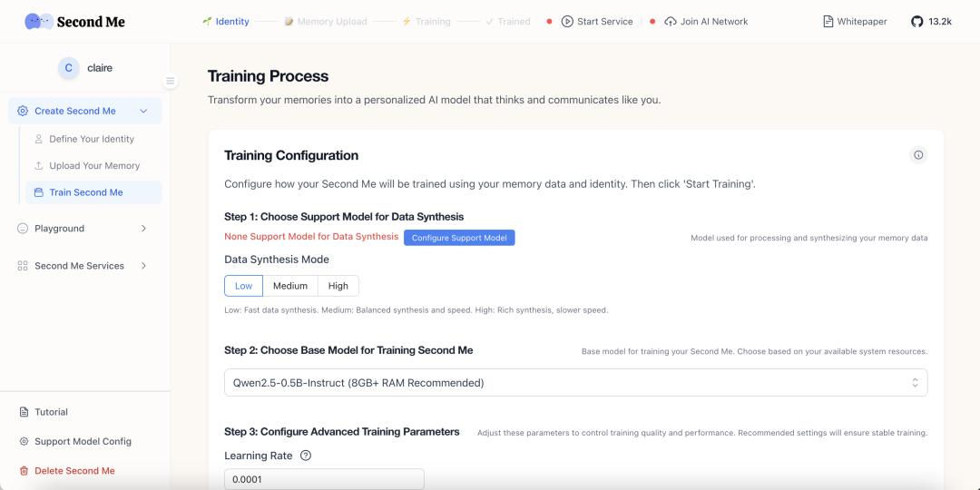The image size is (980, 490).
Task: Expand the Second Me Services menu
Action: point(143,266)
